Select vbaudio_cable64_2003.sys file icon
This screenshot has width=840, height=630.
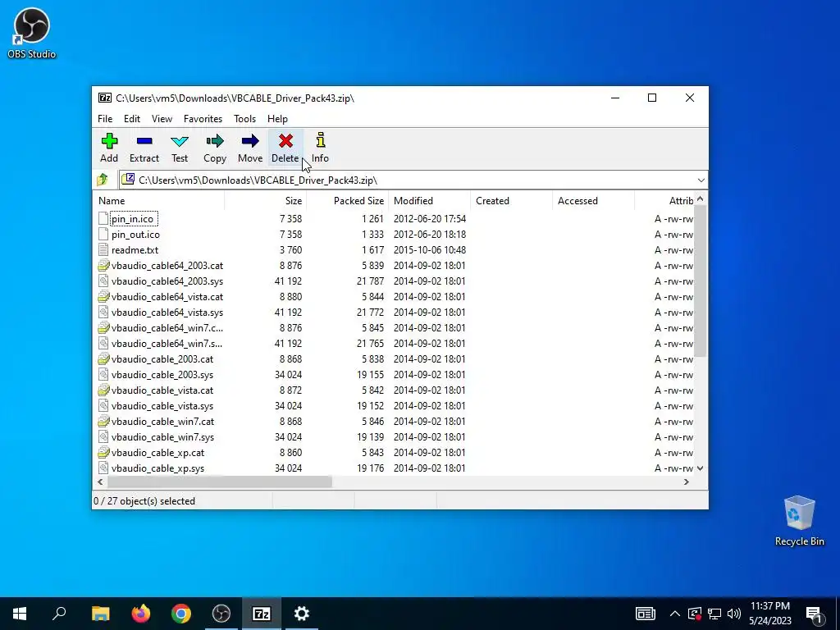coord(103,281)
